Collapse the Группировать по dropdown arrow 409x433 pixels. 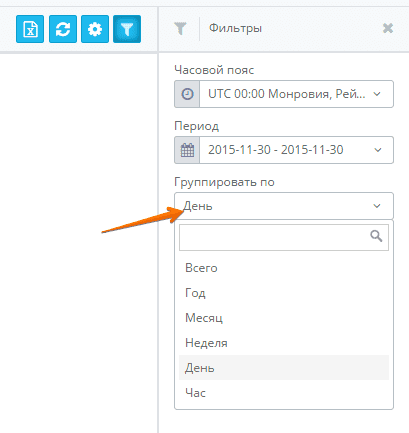[377, 206]
